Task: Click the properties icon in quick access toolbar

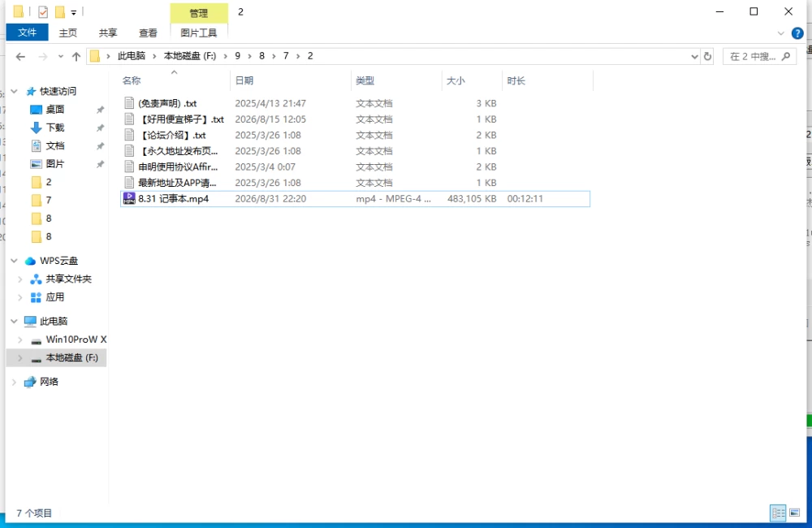Action: pos(43,11)
